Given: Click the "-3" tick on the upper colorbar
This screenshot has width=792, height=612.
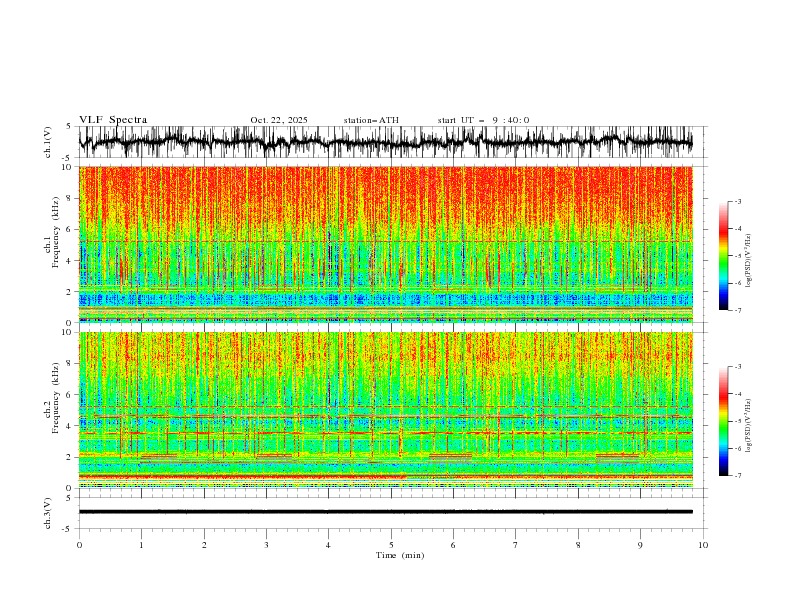Looking at the screenshot, I should point(737,201).
